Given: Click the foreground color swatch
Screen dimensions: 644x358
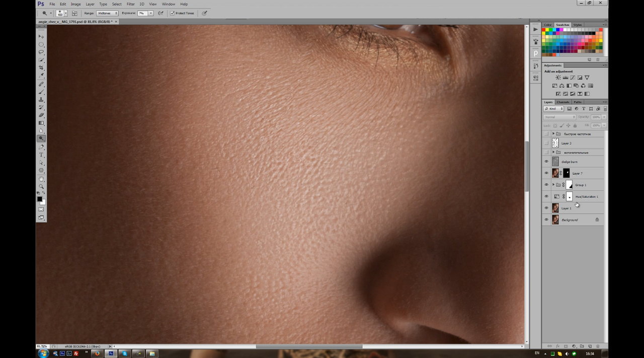Looking at the screenshot, I should click(x=39, y=199).
